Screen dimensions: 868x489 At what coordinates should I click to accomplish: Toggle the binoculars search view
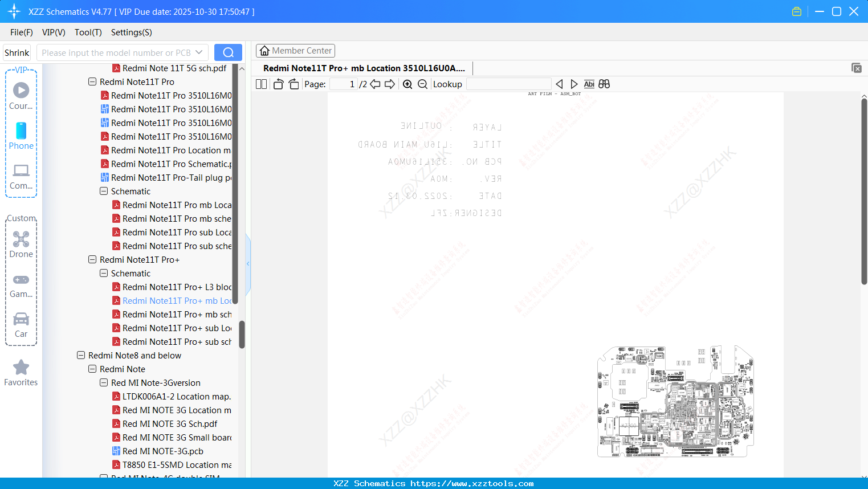604,84
